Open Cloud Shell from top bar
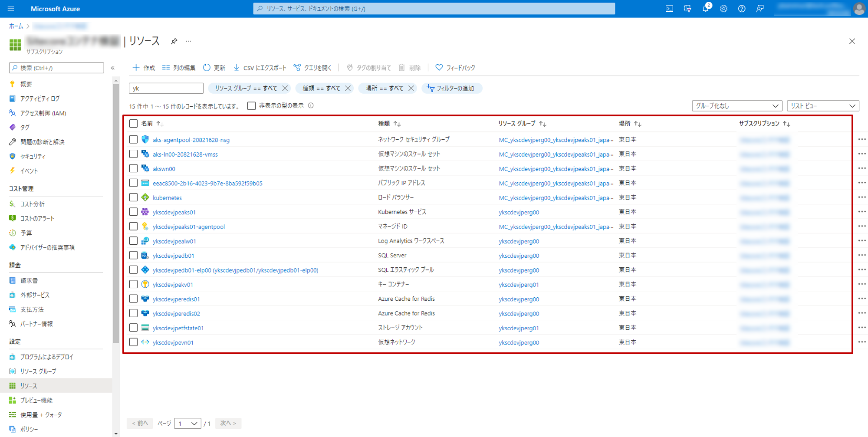The width and height of the screenshot is (868, 437). (669, 9)
